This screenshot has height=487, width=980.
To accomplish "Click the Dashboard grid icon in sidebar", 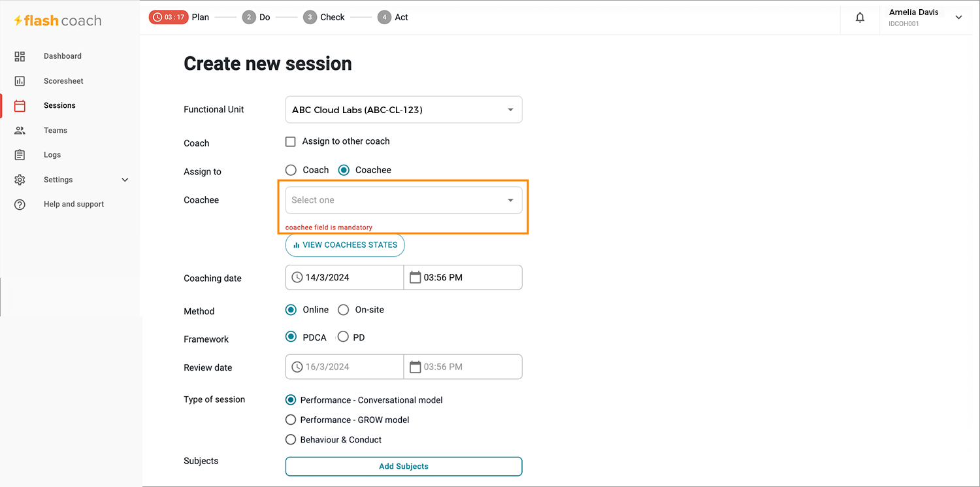I will tap(20, 56).
